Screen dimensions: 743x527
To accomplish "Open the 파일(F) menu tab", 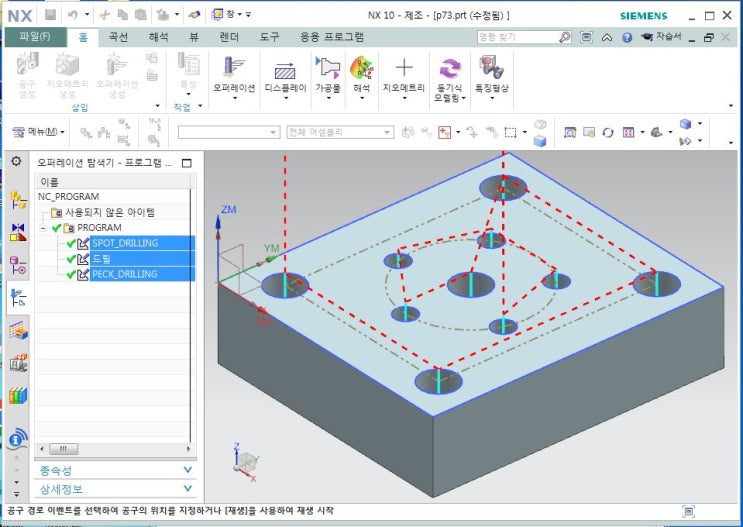I will click(x=35, y=36).
